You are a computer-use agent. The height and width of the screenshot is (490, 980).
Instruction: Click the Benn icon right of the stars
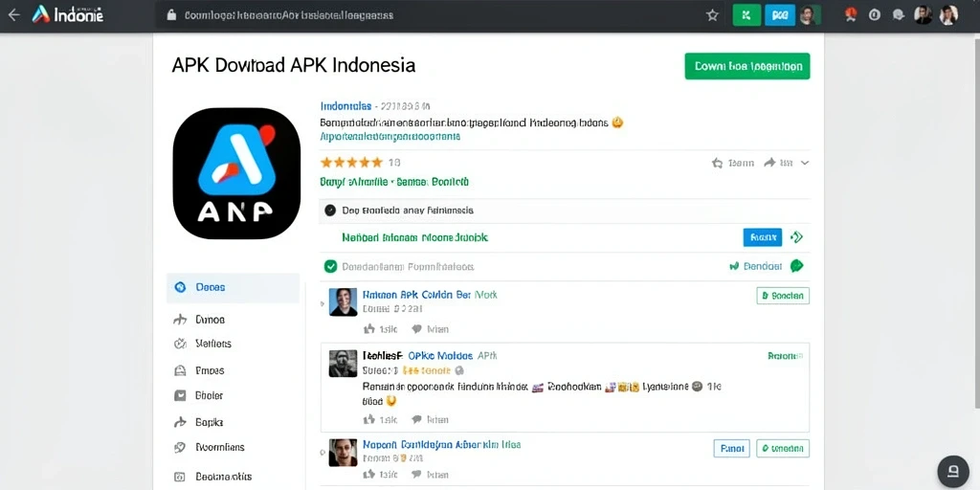(x=718, y=163)
